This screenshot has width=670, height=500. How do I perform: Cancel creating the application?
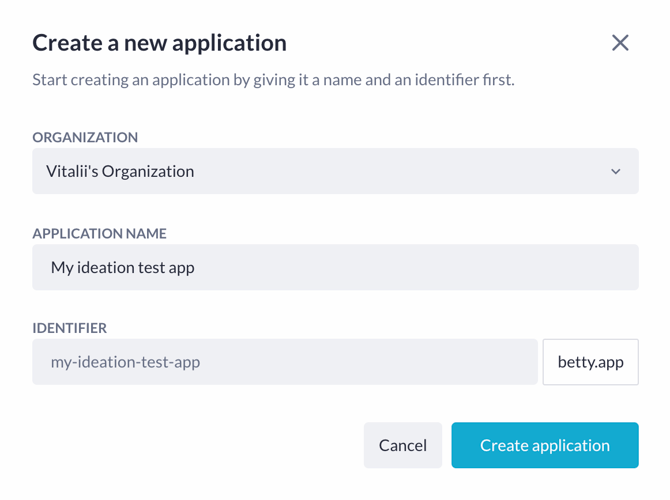pyautogui.click(x=403, y=445)
